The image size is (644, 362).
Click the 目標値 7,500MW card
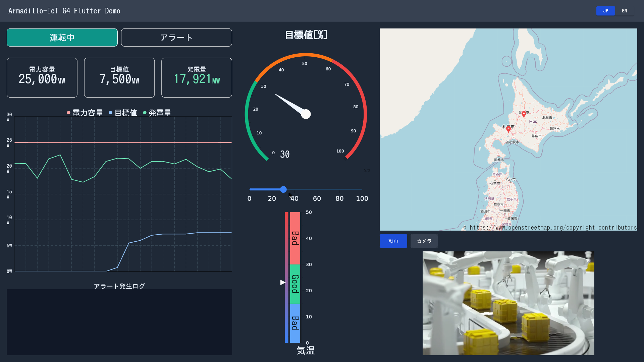(119, 78)
